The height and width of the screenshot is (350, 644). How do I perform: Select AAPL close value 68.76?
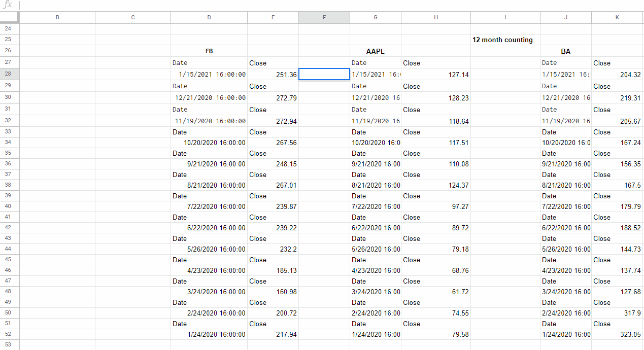tap(436, 271)
